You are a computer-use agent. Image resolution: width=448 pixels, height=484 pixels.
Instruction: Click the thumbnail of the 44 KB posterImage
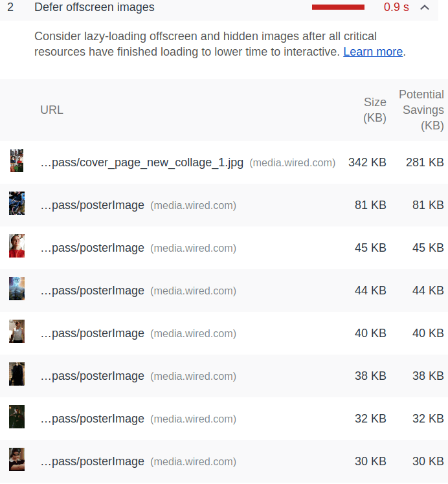[17, 289]
